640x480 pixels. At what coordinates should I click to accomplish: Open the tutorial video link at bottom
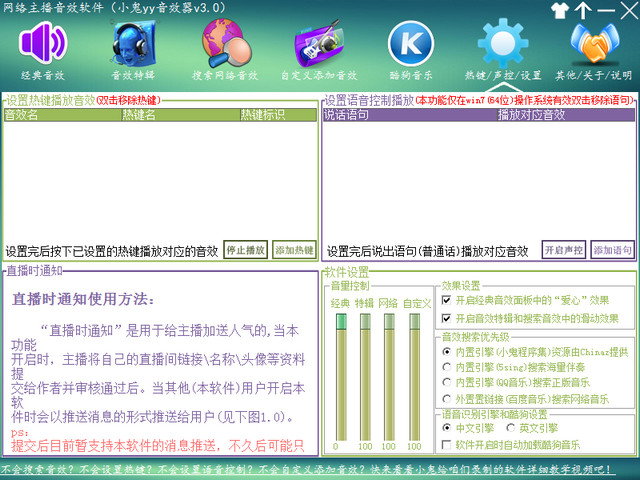point(306,469)
